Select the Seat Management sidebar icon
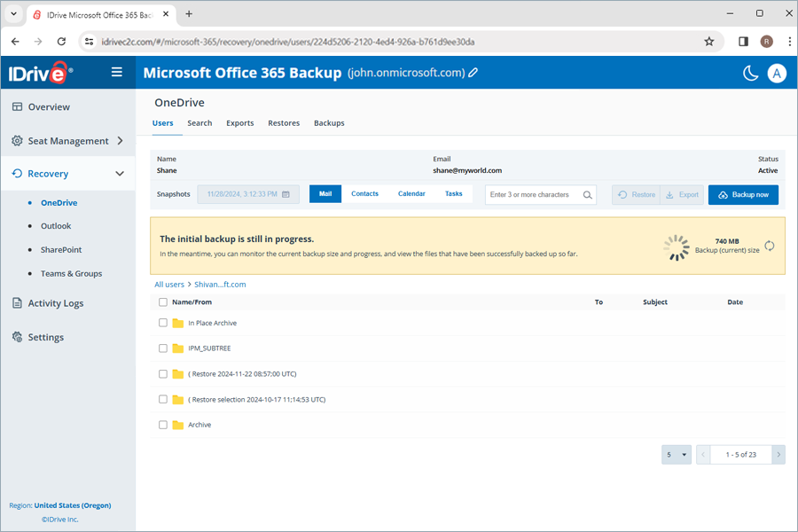 pyautogui.click(x=18, y=140)
